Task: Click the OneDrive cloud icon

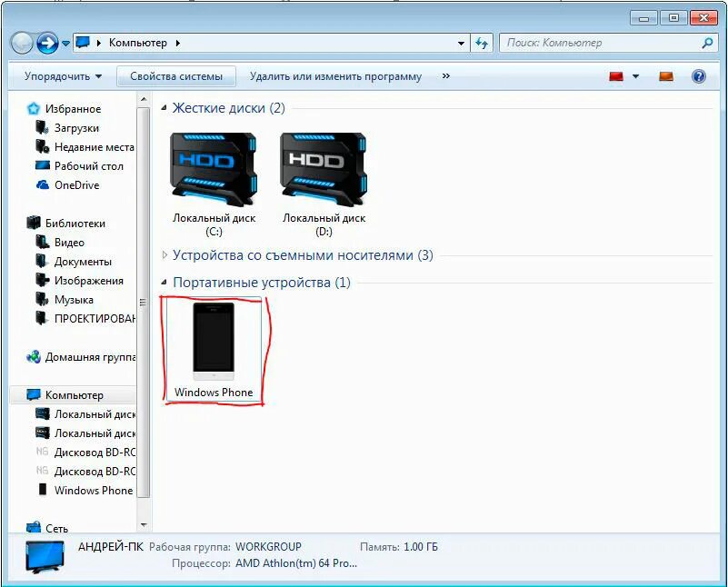Action: pos(43,184)
